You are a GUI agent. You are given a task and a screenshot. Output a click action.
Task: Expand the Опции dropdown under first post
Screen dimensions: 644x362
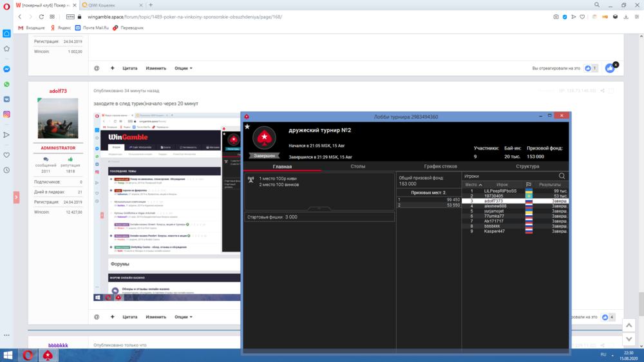pos(184,68)
